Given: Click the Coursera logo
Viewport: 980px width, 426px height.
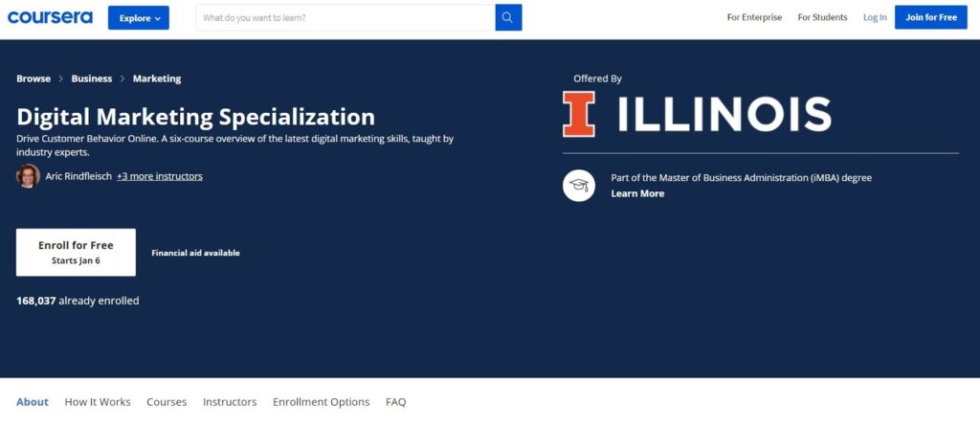Looking at the screenshot, I should tap(50, 17).
